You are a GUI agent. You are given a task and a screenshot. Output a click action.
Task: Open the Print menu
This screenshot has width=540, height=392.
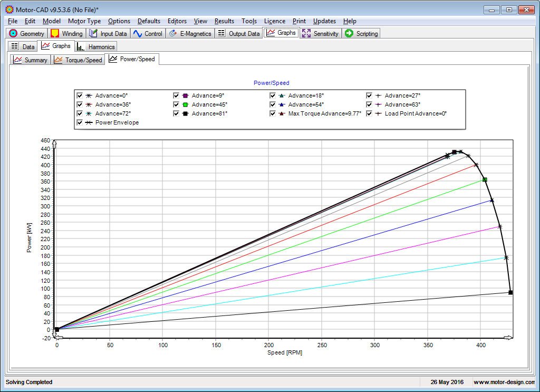[x=299, y=21]
